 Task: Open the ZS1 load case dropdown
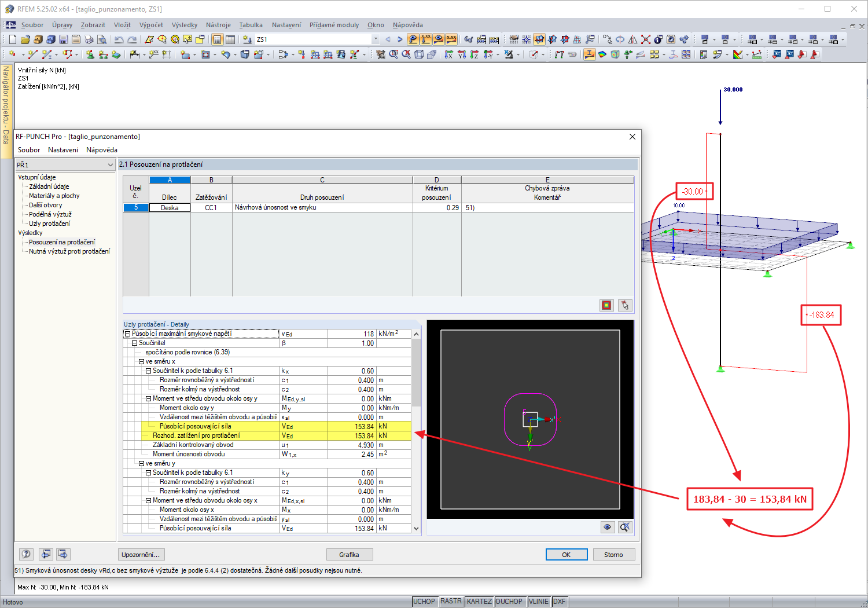pyautogui.click(x=376, y=39)
